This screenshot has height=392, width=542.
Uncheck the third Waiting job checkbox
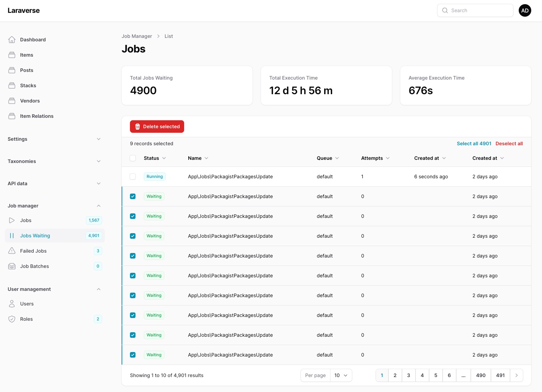pyautogui.click(x=133, y=236)
